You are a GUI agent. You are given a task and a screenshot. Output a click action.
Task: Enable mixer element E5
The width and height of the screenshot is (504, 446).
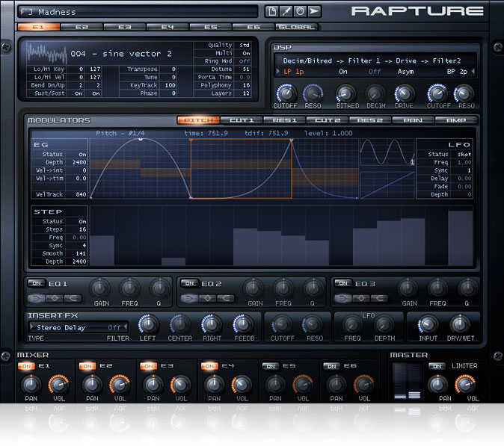pyautogui.click(x=271, y=366)
